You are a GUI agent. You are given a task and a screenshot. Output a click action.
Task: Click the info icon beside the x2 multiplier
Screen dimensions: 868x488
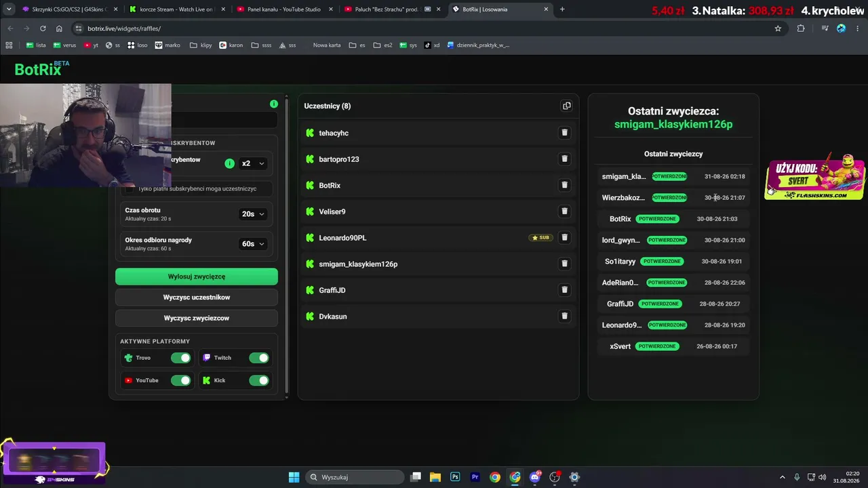[x=229, y=163]
